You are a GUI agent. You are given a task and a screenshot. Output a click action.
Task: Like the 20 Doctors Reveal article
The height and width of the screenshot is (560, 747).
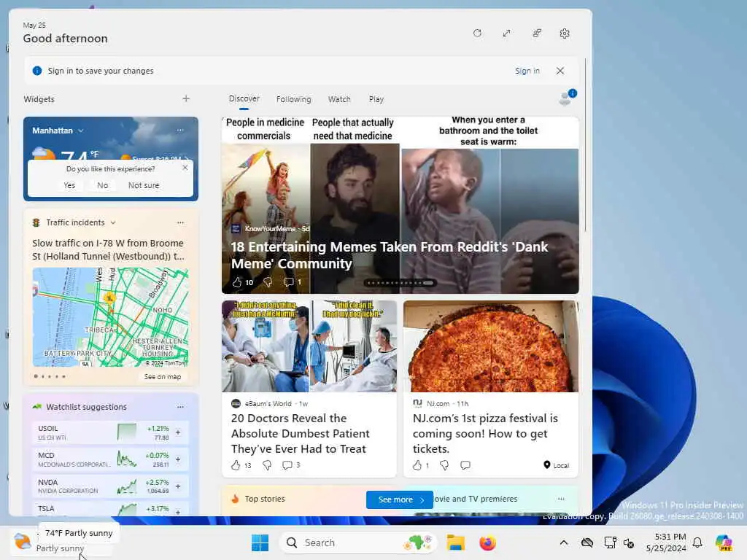coord(236,465)
